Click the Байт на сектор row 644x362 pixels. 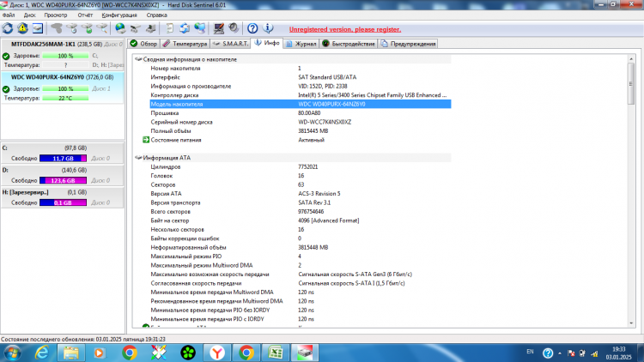tap(301, 220)
